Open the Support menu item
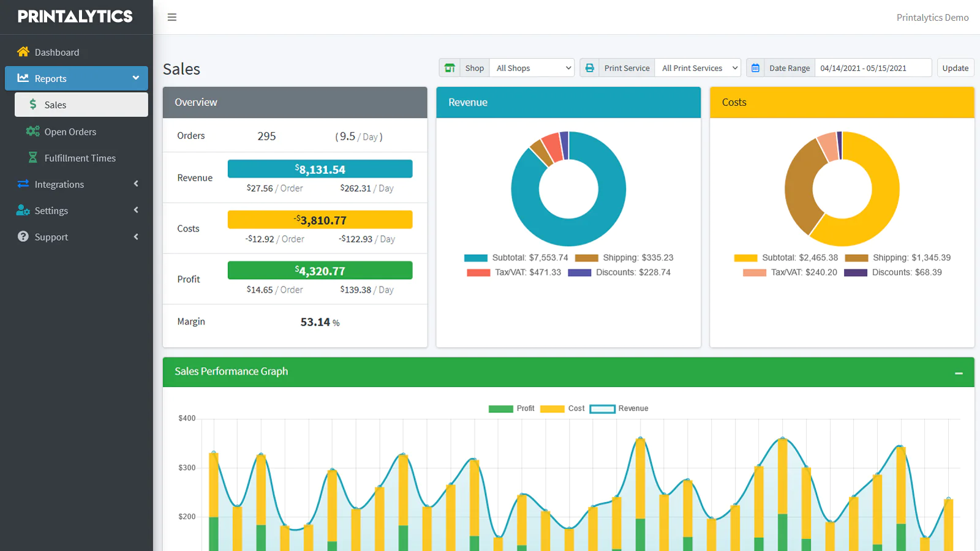This screenshot has width=980, height=551. tap(77, 237)
